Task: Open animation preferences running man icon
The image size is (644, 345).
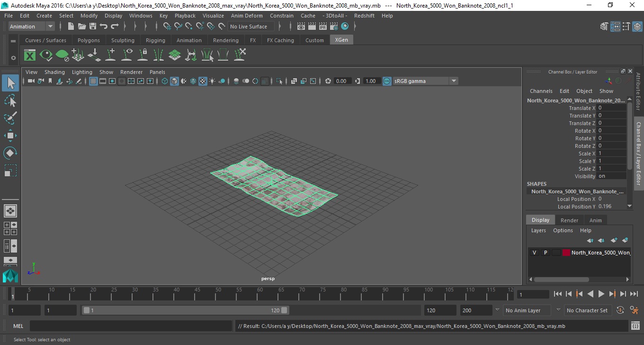Action: (634, 310)
